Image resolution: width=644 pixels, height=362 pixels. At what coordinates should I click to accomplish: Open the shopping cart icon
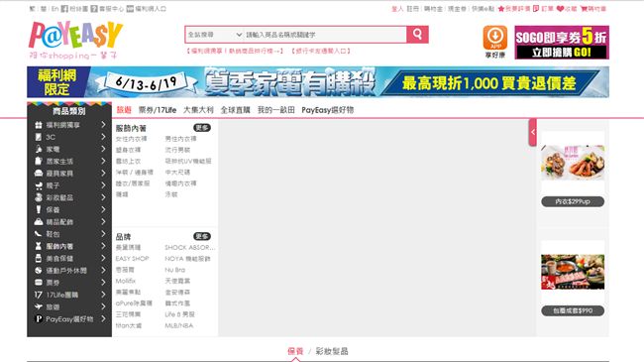pos(584,9)
